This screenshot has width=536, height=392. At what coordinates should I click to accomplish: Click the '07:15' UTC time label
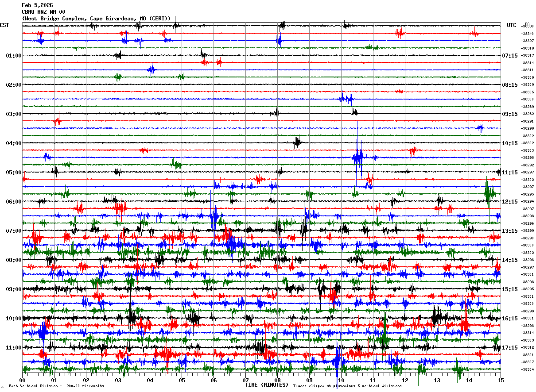[510, 56]
